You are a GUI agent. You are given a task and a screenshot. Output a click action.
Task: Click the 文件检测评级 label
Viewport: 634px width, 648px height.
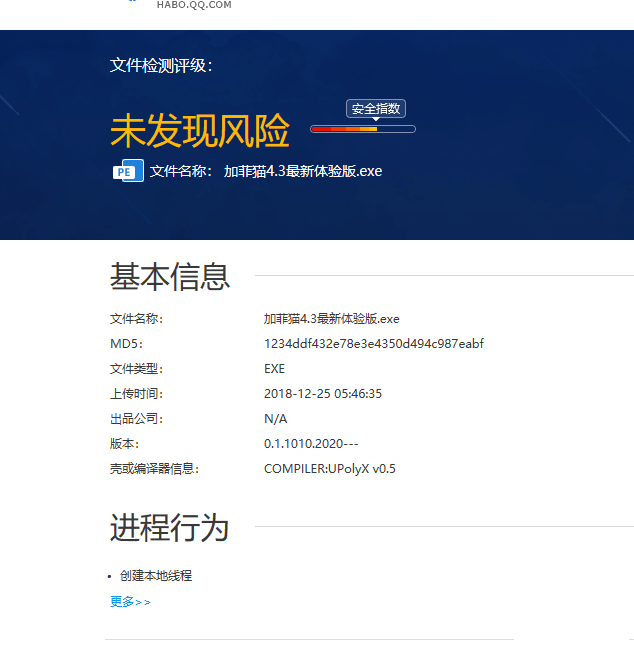tap(161, 66)
